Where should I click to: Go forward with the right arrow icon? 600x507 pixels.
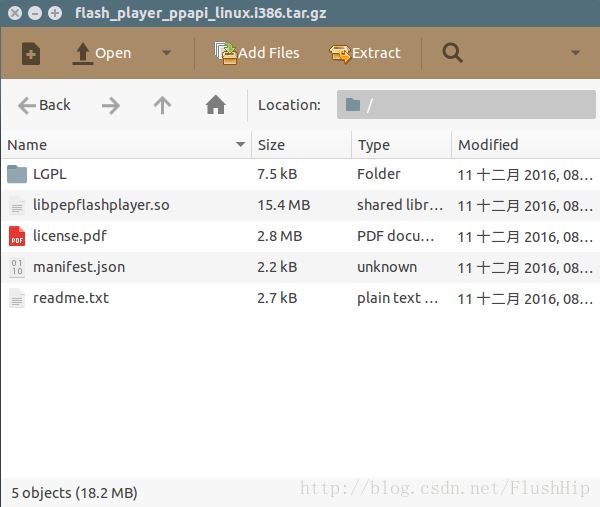tap(111, 105)
